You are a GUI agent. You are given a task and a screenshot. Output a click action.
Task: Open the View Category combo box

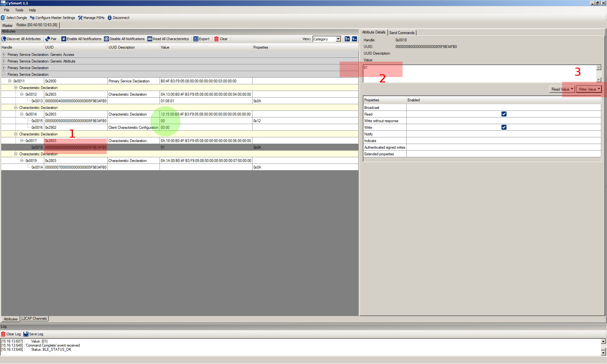coord(338,39)
